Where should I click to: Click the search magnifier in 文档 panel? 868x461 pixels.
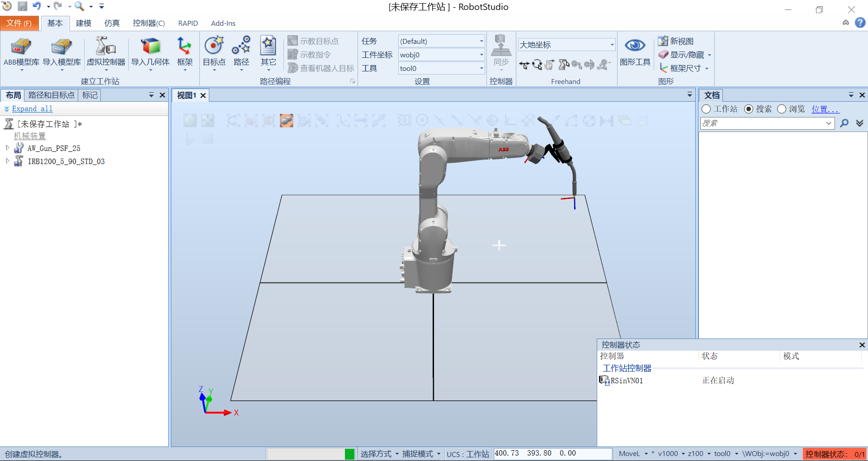click(844, 123)
